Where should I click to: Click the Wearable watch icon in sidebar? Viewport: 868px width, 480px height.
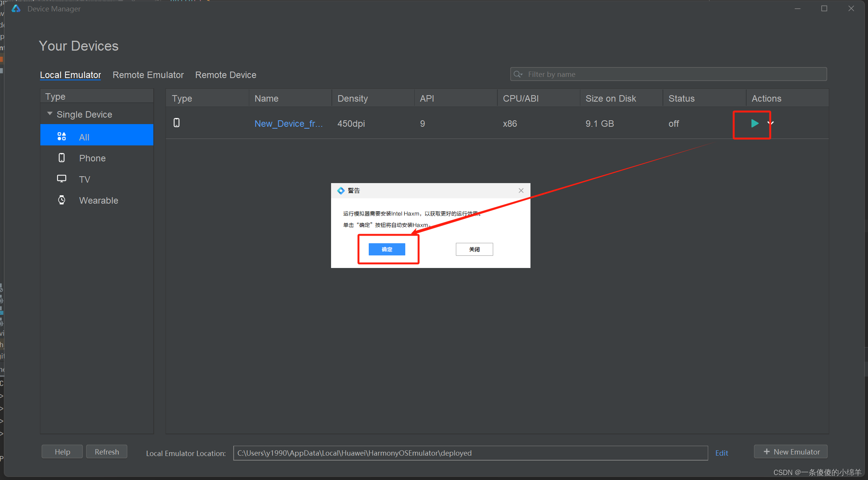[x=62, y=200]
